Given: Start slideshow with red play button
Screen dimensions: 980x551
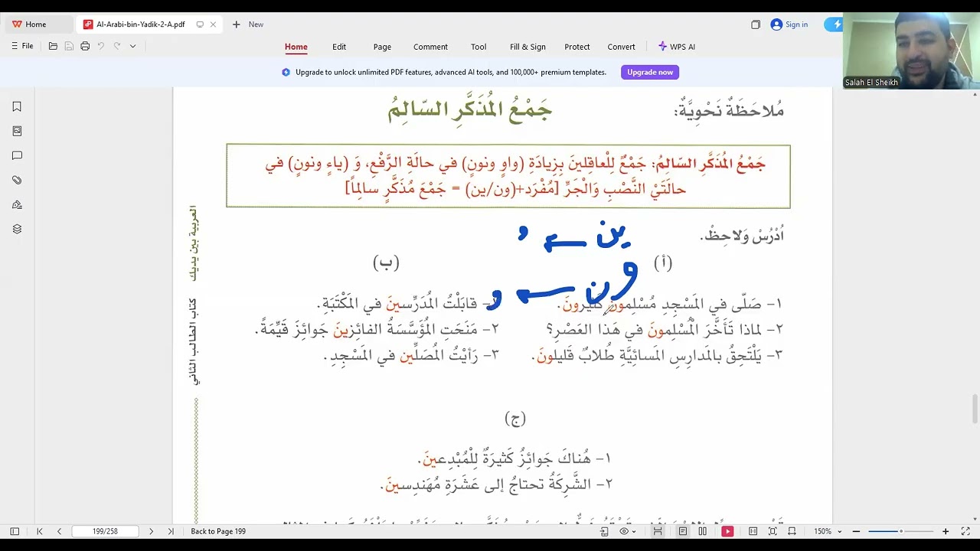Looking at the screenshot, I should click(727, 531).
